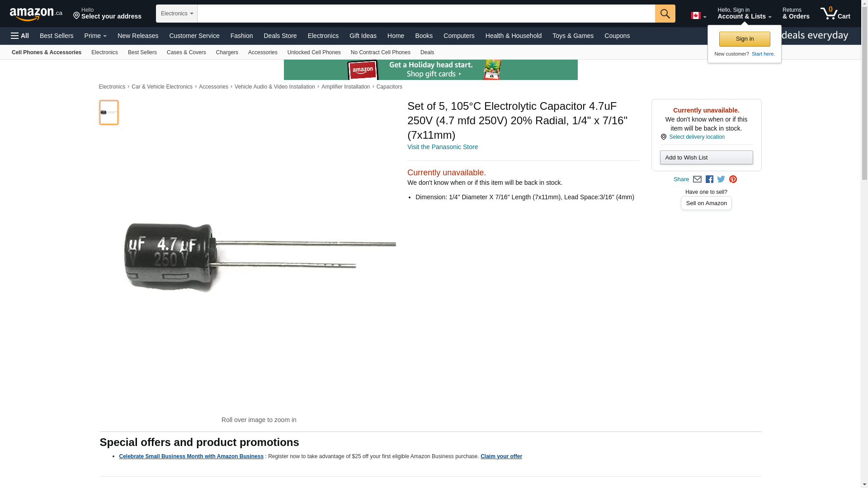Viewport: 868px width, 488px height.
Task: Click Add to Wish List button
Action: coord(706,157)
